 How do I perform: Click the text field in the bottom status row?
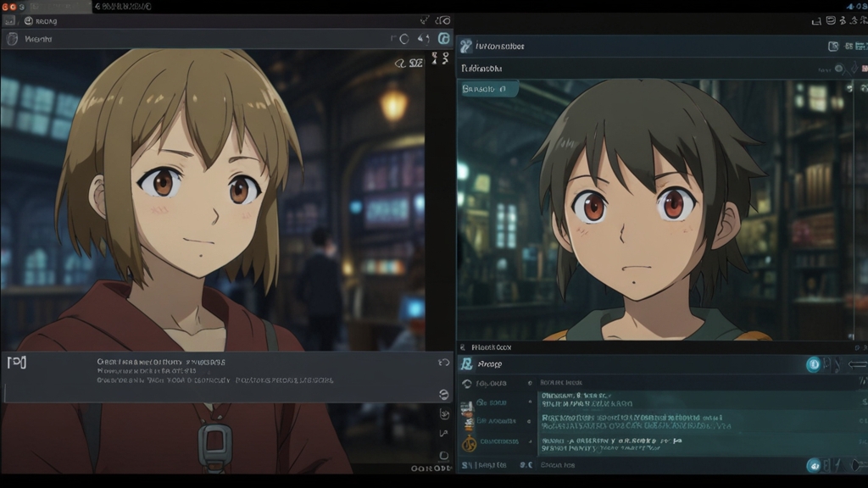[x=670, y=465]
